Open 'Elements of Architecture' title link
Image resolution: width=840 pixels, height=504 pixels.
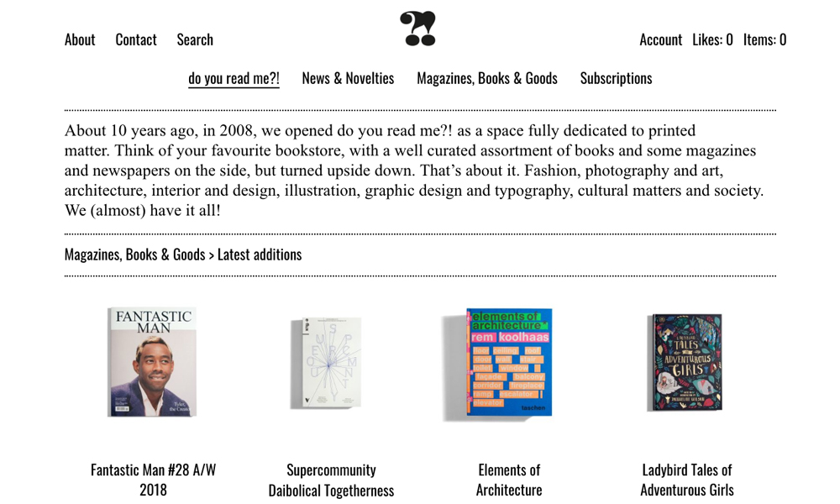509,480
